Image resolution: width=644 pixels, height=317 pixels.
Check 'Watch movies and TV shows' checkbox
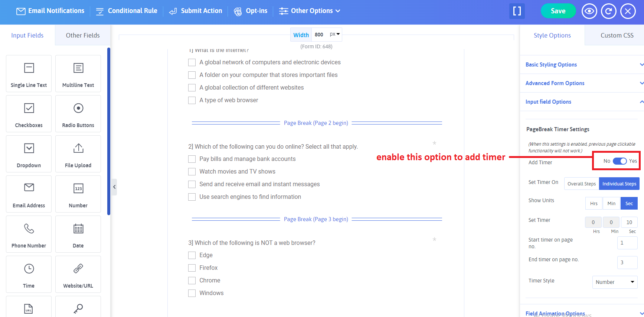[192, 172]
